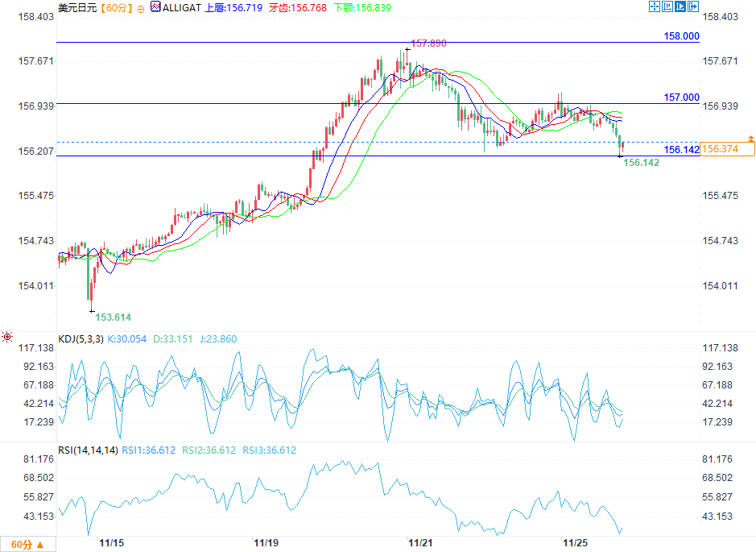756x552 pixels.
Task: Click the RSI2:36.612 reading
Action: click(209, 450)
